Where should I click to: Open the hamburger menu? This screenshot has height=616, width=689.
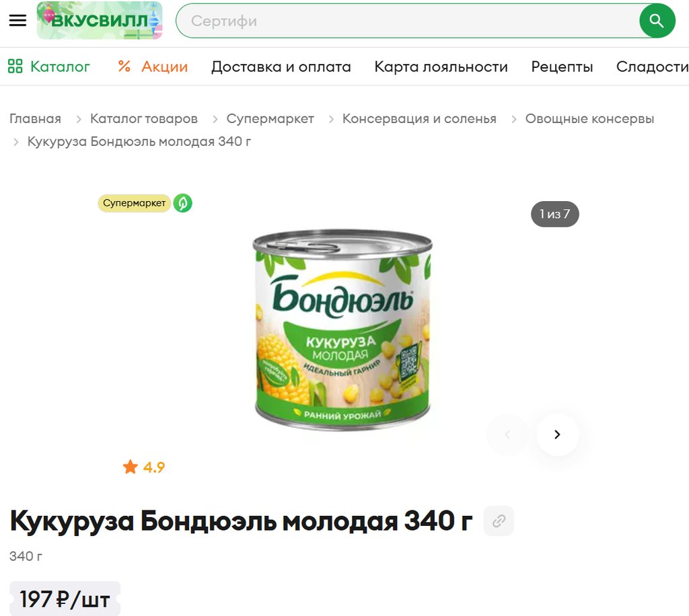(17, 20)
